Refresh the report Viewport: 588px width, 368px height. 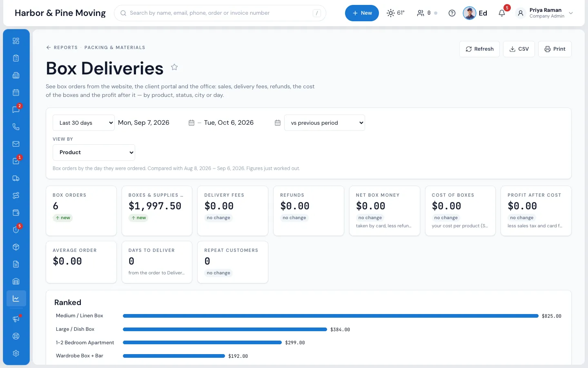point(479,49)
